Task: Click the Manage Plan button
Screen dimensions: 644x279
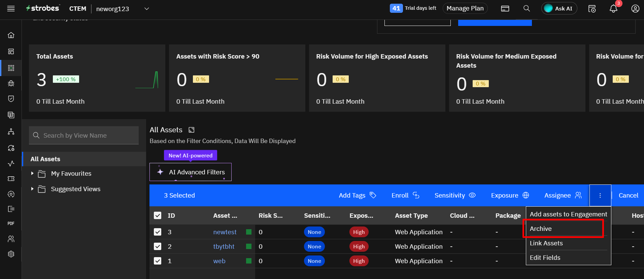Action: pos(465,8)
